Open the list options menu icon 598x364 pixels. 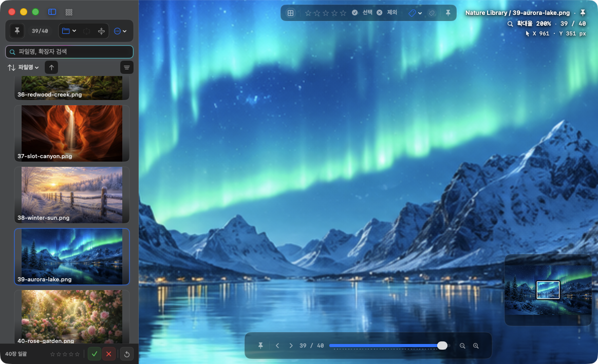(126, 67)
